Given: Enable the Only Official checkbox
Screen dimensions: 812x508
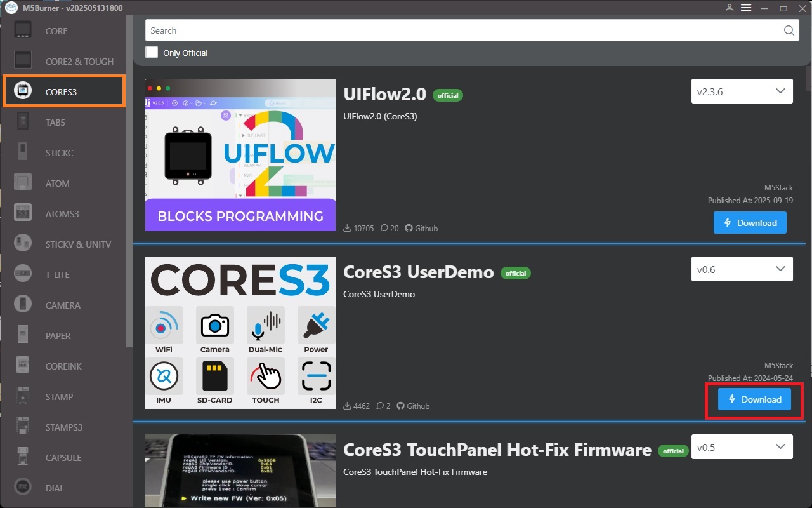Looking at the screenshot, I should click(x=152, y=53).
